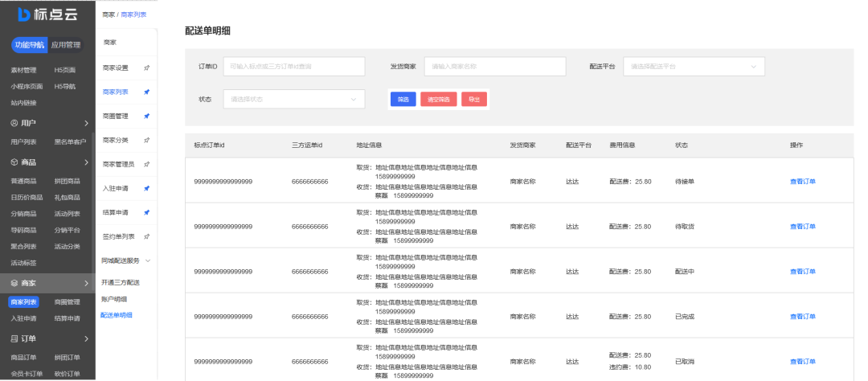This screenshot has height=381, width=868.
Task: Expand the 商家 section arrow
Action: tap(86, 283)
